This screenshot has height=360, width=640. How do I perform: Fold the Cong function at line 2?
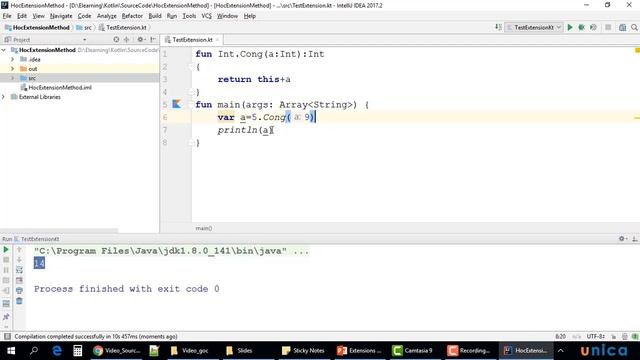[x=191, y=67]
